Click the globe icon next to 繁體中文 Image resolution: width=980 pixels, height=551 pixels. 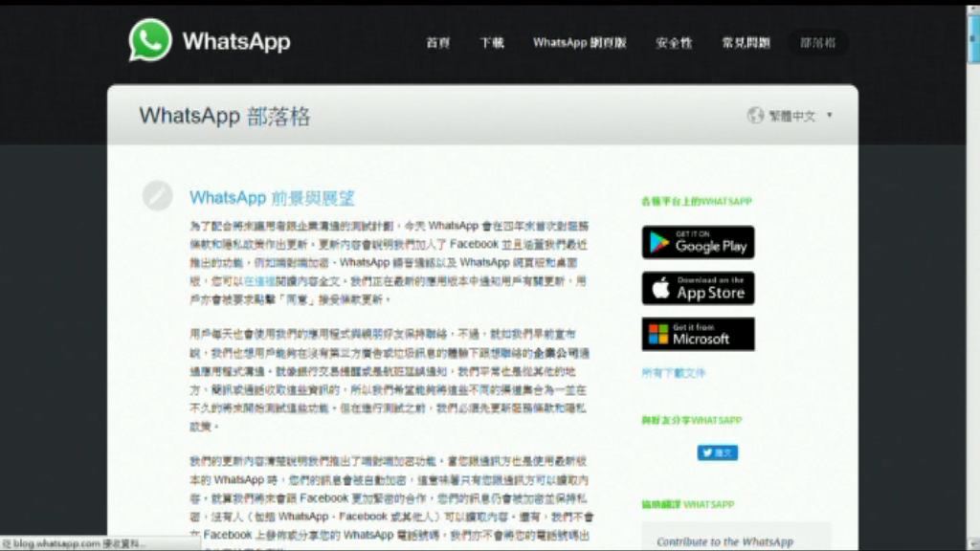click(755, 116)
